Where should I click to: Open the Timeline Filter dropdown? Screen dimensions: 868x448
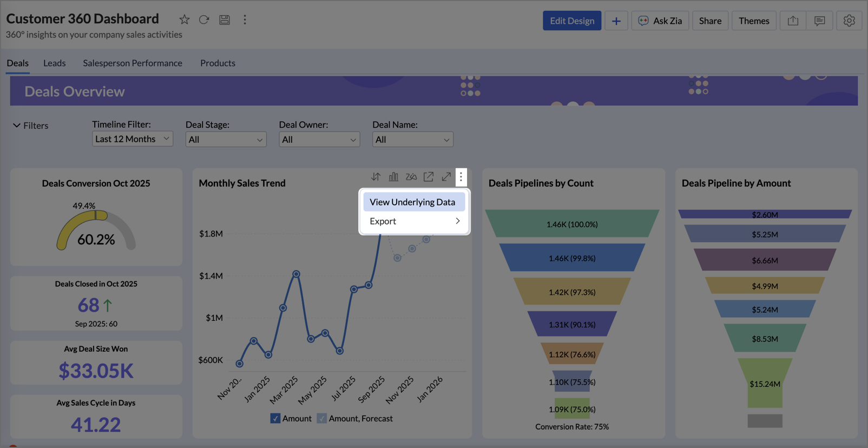132,139
